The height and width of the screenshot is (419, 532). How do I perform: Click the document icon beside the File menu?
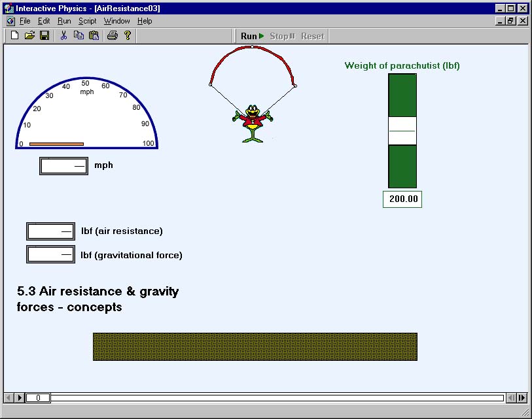pos(11,21)
